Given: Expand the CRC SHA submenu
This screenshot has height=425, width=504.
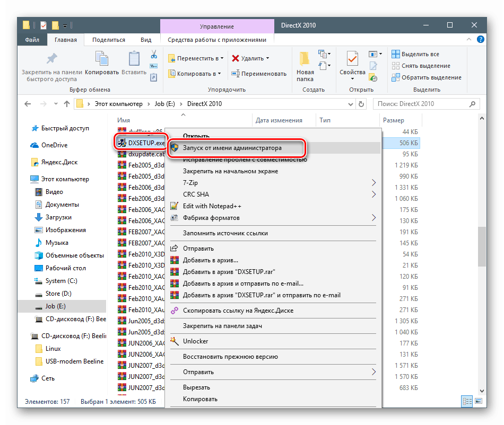Looking at the screenshot, I should pyautogui.click(x=373, y=194).
